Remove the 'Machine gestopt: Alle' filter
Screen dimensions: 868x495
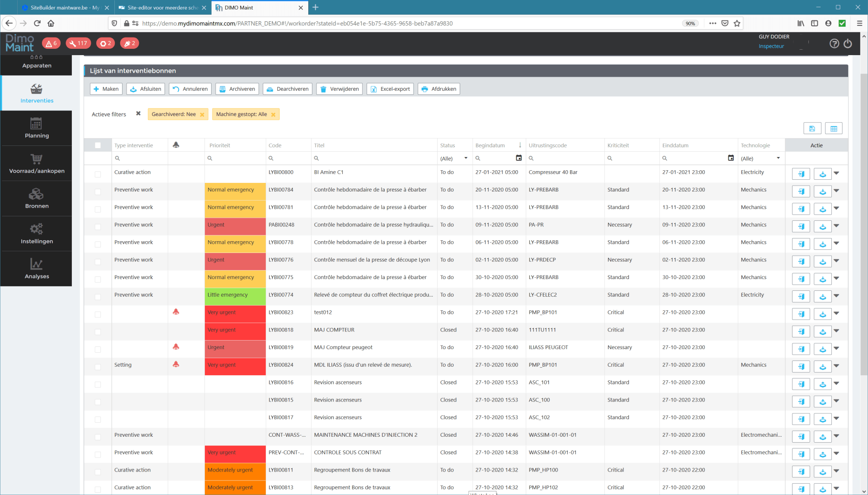(x=273, y=115)
